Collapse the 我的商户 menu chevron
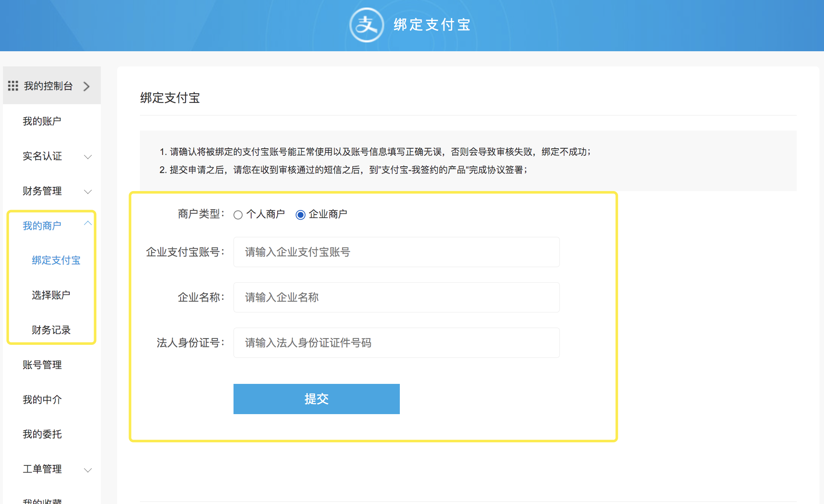This screenshot has width=824, height=504. pos(88,223)
